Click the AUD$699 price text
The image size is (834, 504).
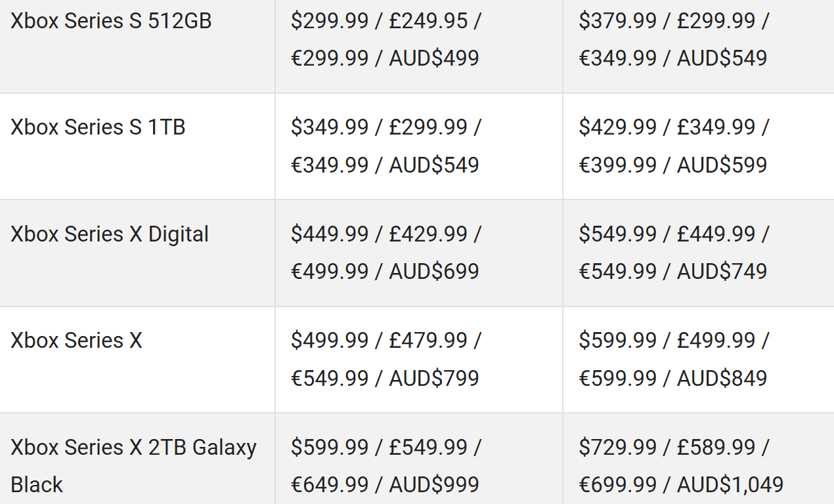[x=434, y=272]
